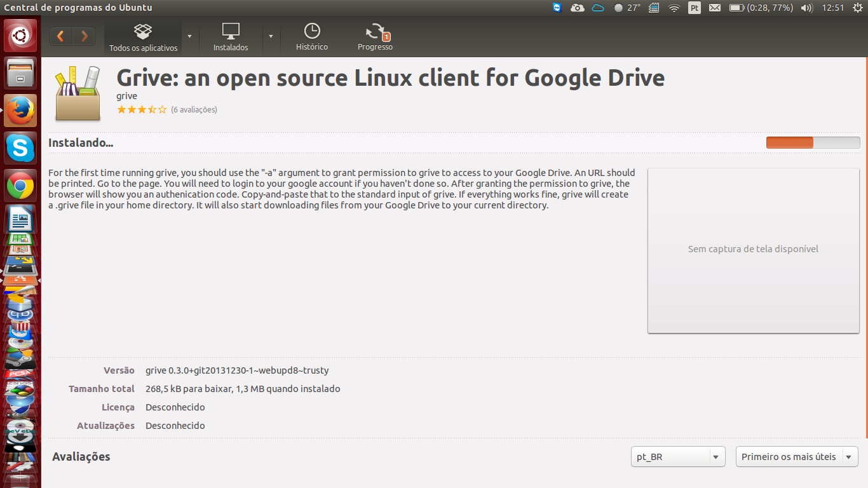Screen dimensions: 868x488
Task: Click the Grive package box icon
Action: pyautogui.click(x=78, y=93)
